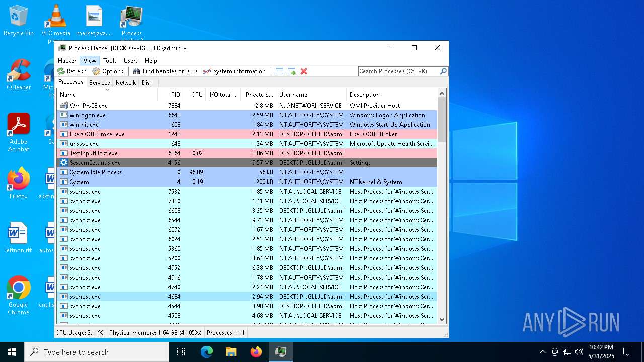The image size is (644, 362).
Task: Click the UserOOBEBroker.exe process icon
Action: pos(64,134)
